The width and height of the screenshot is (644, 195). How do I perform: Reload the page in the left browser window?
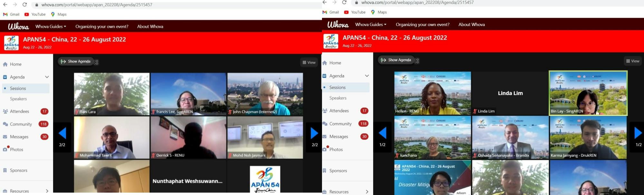25,4
